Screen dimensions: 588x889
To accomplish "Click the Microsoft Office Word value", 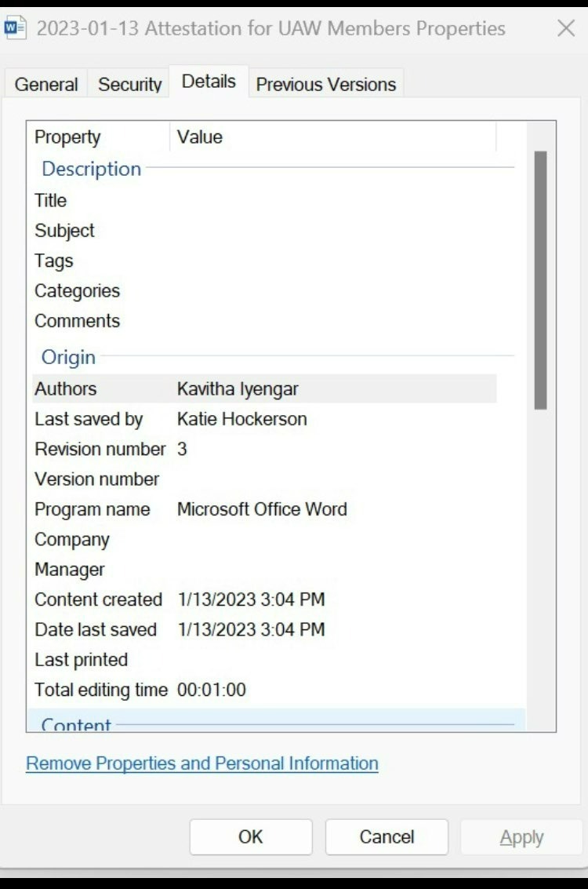I will pyautogui.click(x=262, y=509).
